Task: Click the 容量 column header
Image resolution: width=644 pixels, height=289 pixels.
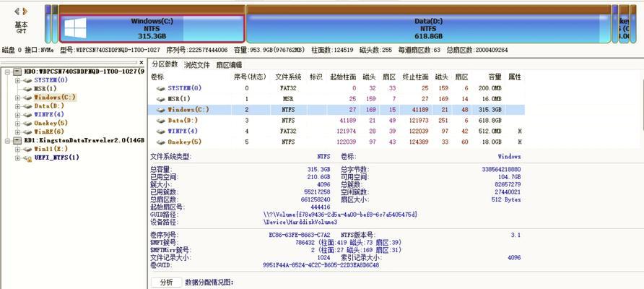Action: point(495,77)
